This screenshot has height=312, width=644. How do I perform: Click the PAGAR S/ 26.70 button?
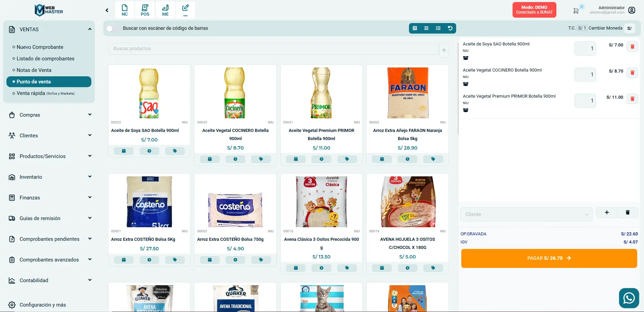pos(549,258)
